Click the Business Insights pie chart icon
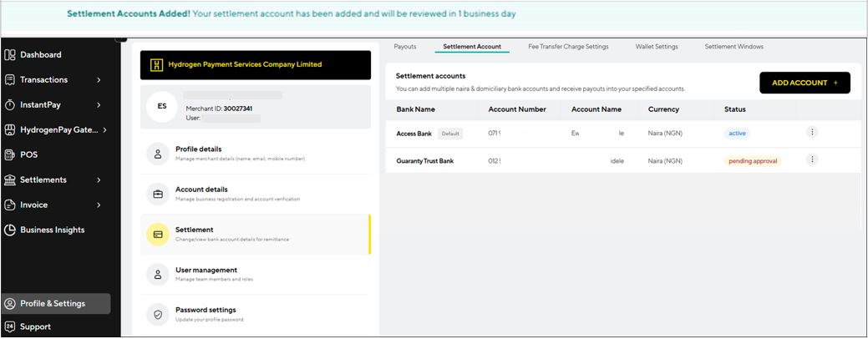The width and height of the screenshot is (868, 339). point(9,230)
